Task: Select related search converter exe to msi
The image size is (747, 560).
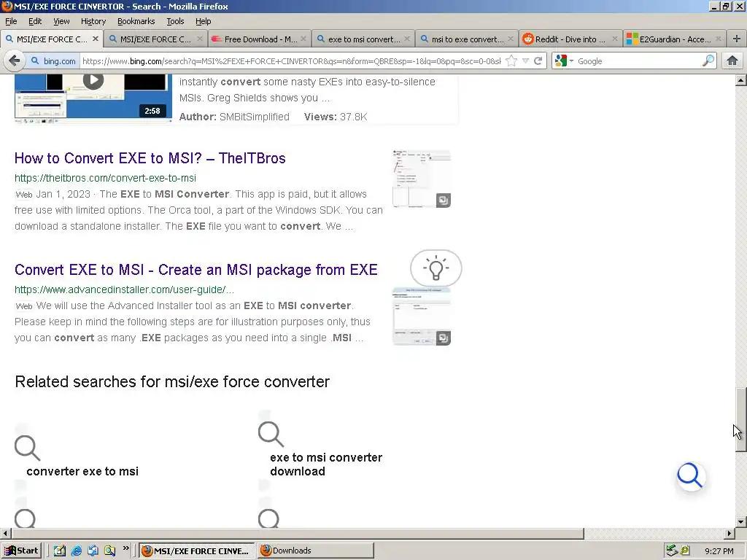Action: coord(82,472)
